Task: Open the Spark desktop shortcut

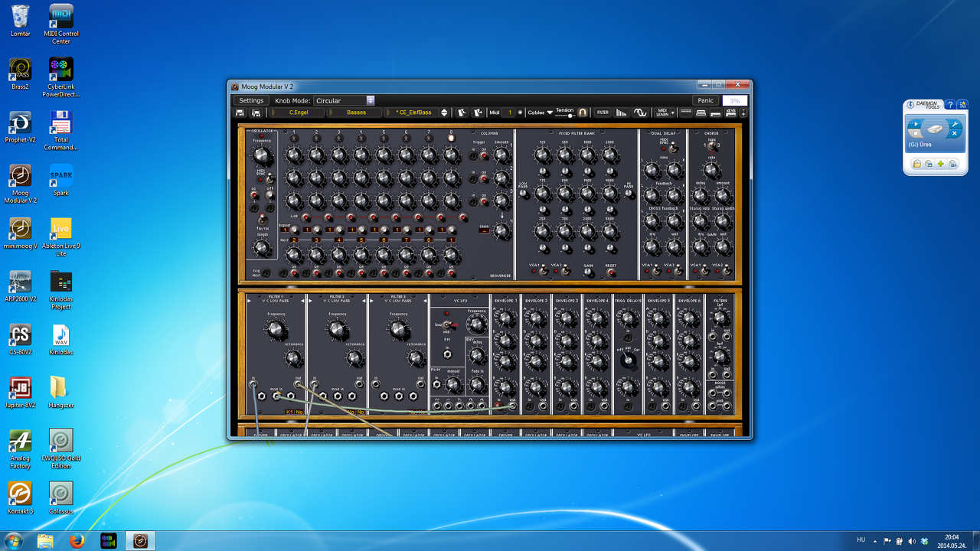Action: pyautogui.click(x=61, y=180)
